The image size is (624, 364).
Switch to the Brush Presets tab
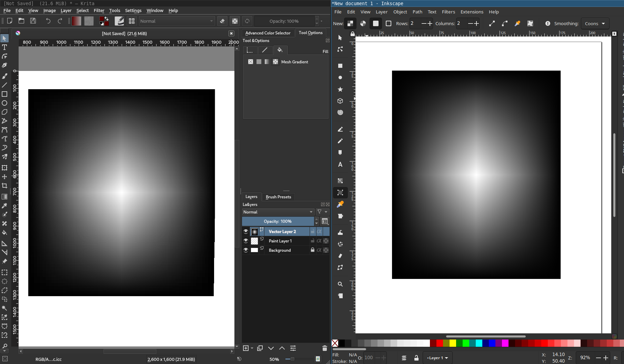pyautogui.click(x=278, y=197)
